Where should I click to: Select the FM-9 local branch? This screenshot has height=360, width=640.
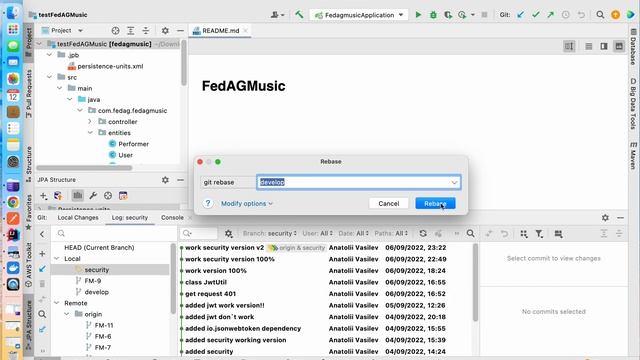click(x=93, y=281)
